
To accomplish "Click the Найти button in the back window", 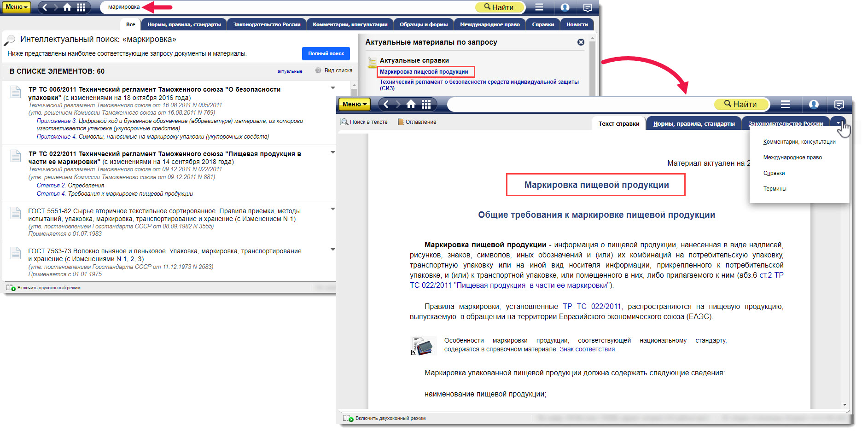I will point(500,7).
